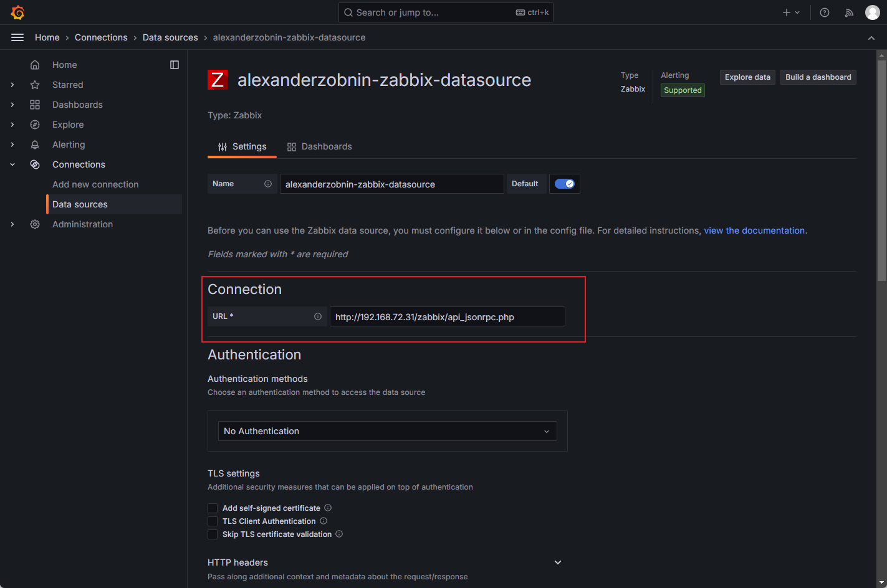Click the Connections icon in sidebar
This screenshot has width=887, height=588.
pyautogui.click(x=35, y=164)
